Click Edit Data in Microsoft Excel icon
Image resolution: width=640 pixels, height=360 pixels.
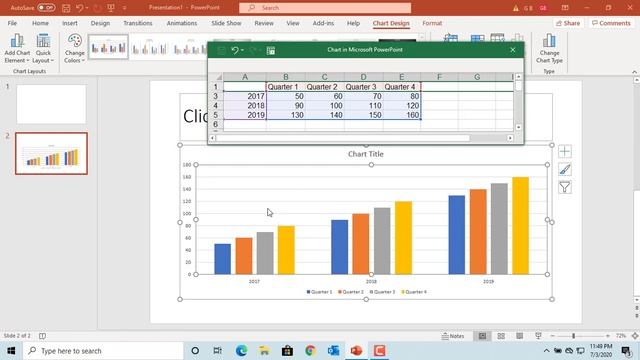271,51
